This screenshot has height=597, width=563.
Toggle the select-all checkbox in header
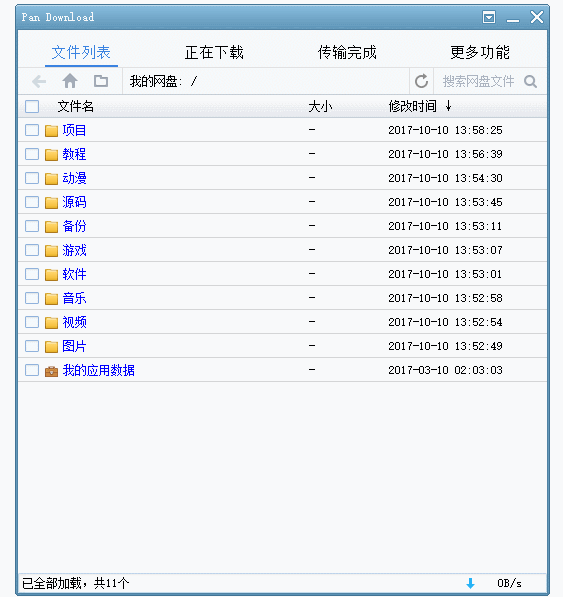(32, 107)
